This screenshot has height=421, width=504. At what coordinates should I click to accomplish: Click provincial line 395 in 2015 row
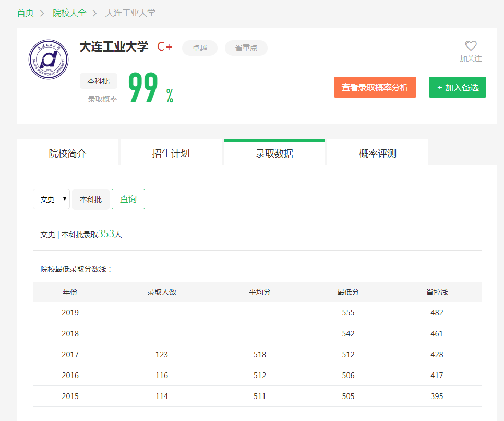pyautogui.click(x=437, y=396)
